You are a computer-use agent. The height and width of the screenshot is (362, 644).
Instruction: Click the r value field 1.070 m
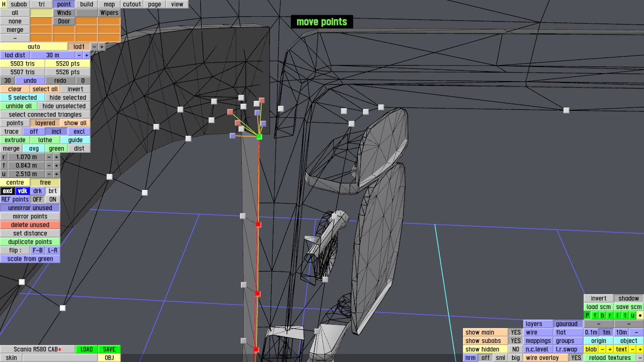coord(26,157)
